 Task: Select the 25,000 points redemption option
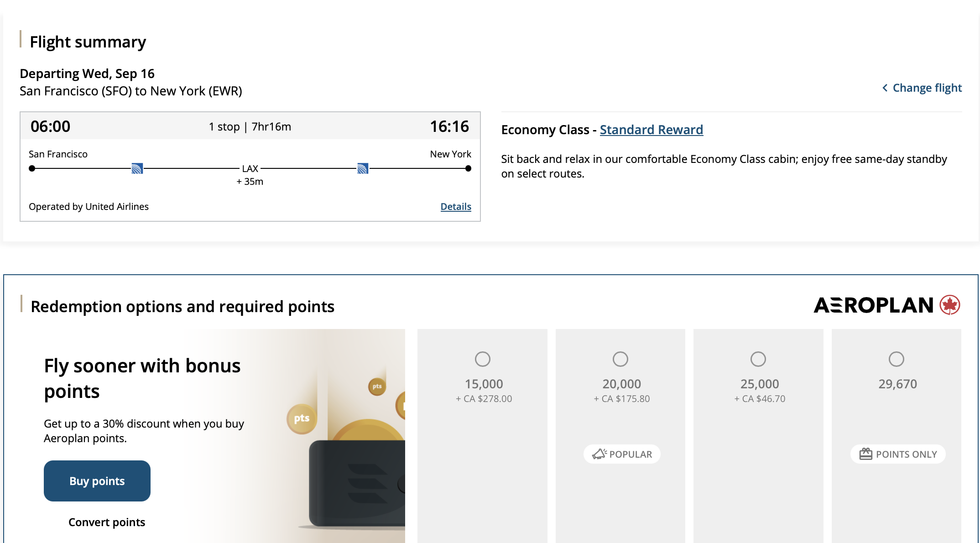[x=758, y=359]
